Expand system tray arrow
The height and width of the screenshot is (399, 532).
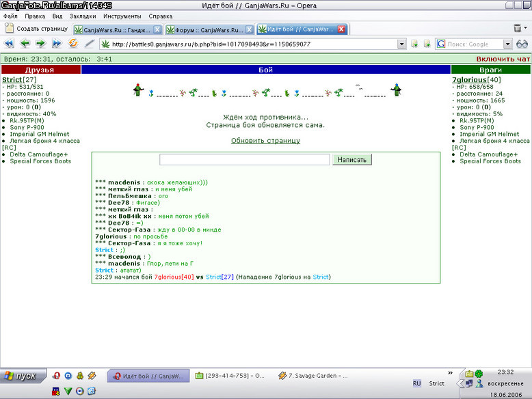point(460,383)
